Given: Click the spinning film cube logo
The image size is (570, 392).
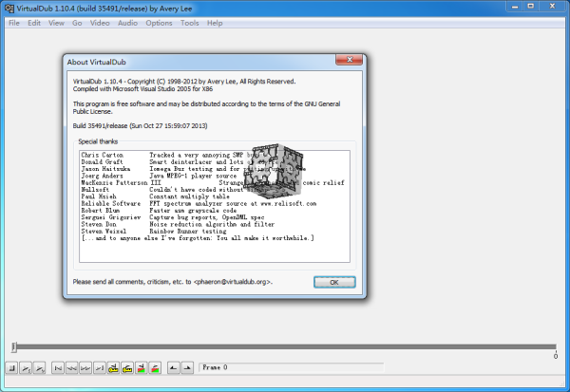Looking at the screenshot, I should 273,171.
